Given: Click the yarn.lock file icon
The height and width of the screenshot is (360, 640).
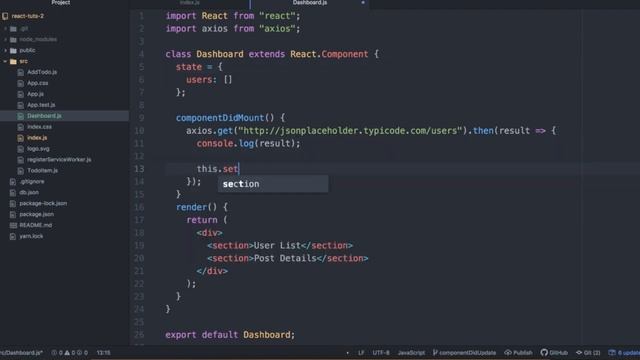Looking at the screenshot, I should click(13, 237).
